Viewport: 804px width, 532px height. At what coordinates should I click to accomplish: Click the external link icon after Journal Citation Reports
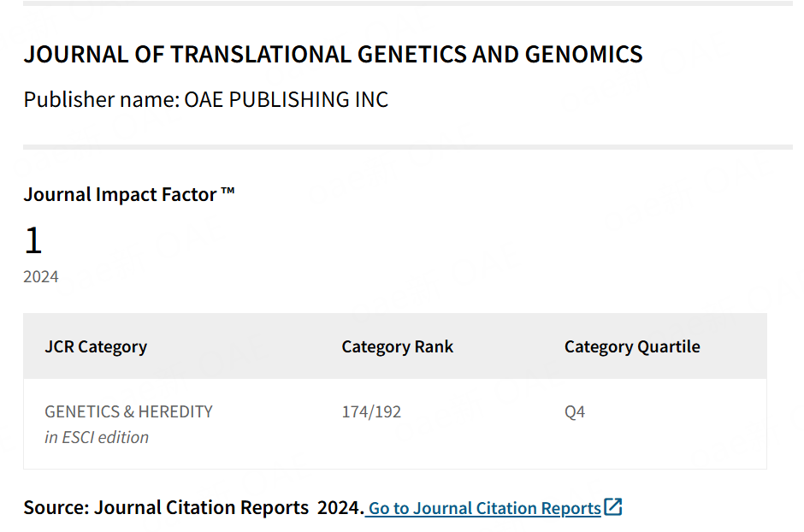613,507
